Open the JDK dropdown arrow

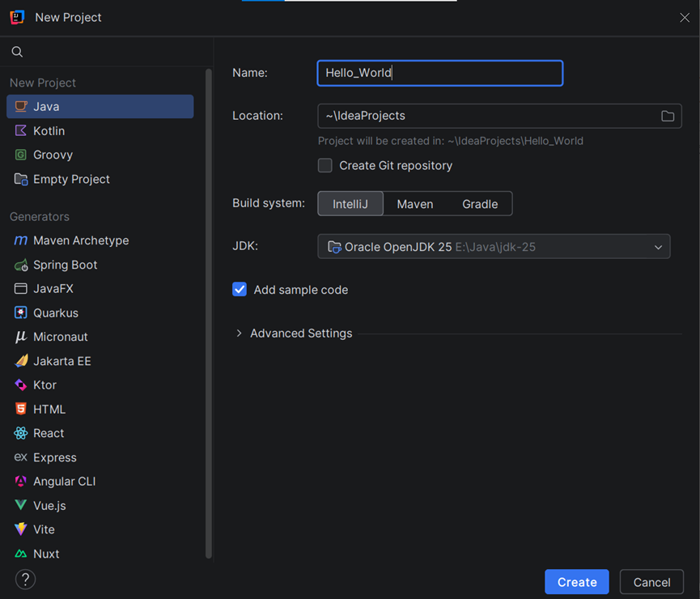(x=659, y=247)
